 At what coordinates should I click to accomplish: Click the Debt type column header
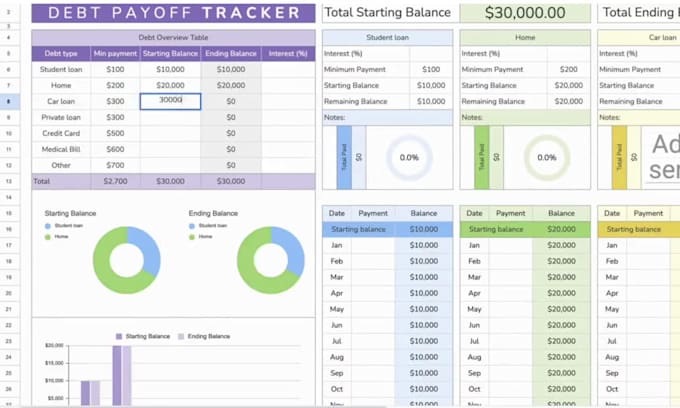(x=61, y=54)
